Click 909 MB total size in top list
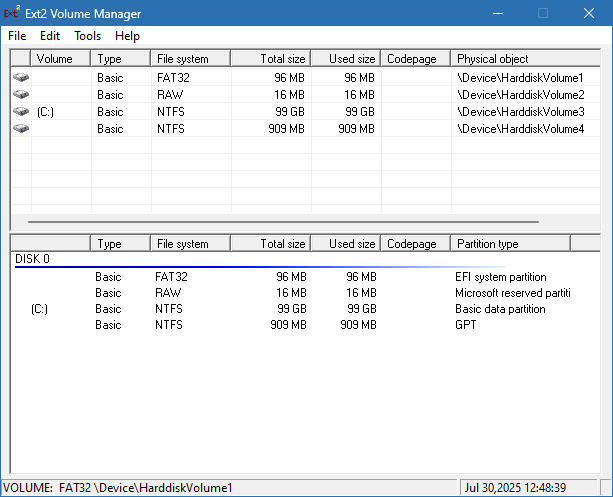 (286, 129)
